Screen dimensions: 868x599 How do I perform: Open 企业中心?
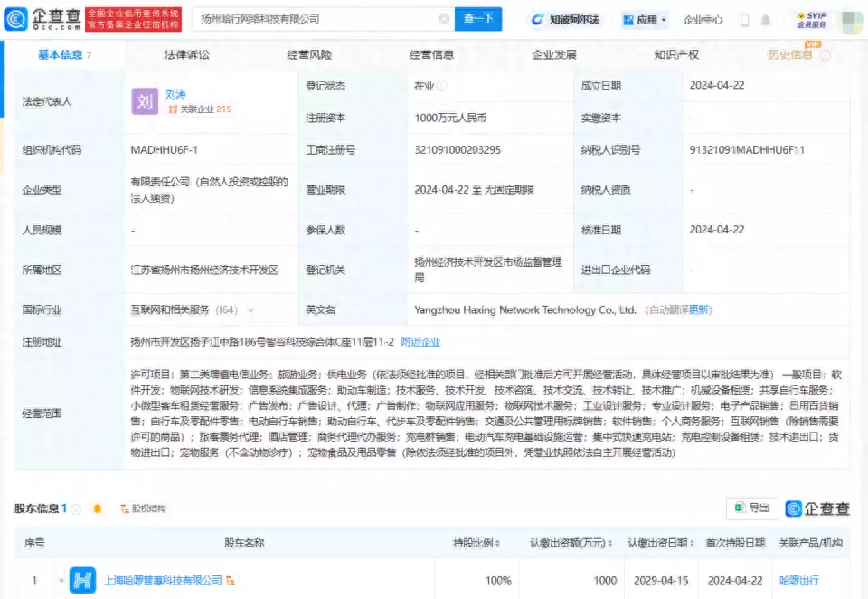[703, 20]
